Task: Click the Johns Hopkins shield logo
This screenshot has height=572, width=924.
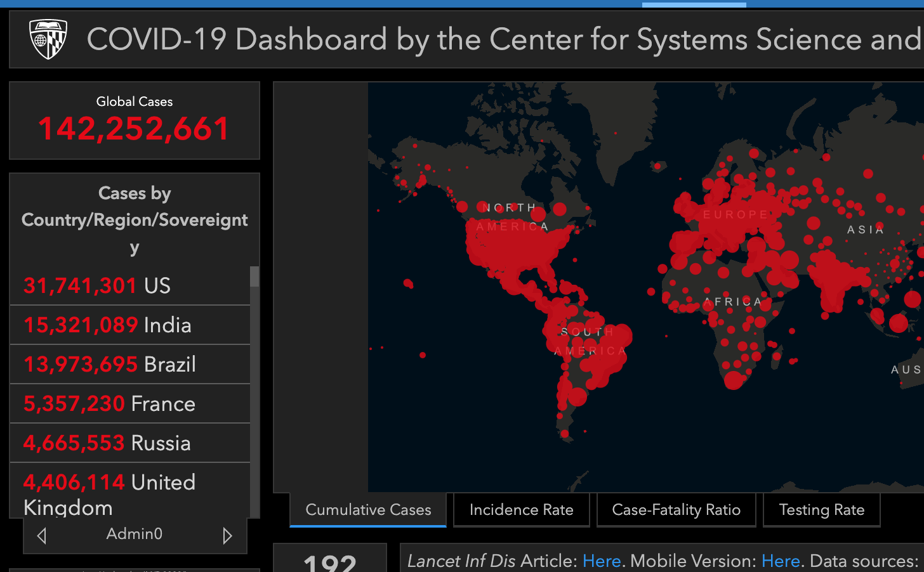Action: click(x=48, y=39)
